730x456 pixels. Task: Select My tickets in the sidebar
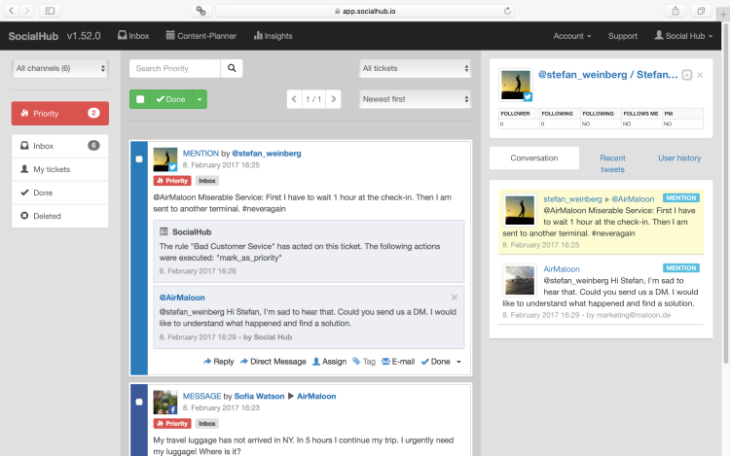60,169
